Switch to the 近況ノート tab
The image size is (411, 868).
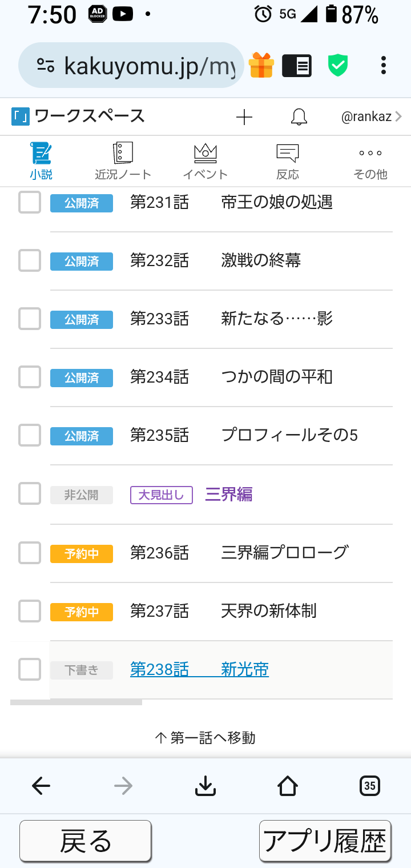pyautogui.click(x=123, y=162)
